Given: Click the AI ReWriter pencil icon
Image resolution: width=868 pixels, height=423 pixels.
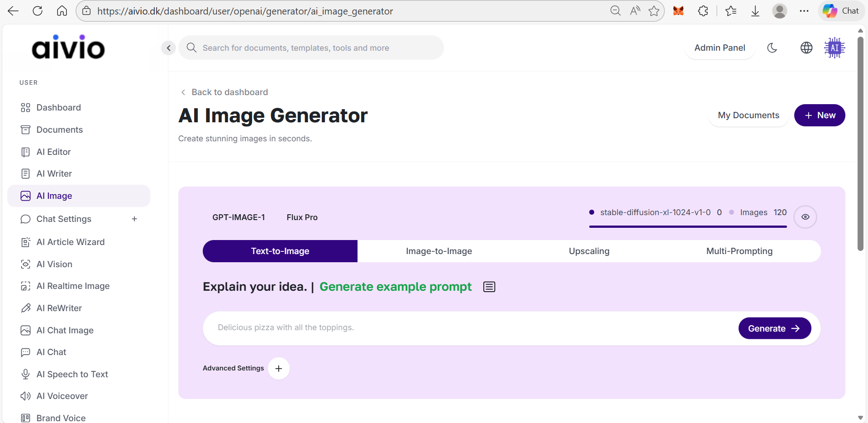Looking at the screenshot, I should 25,308.
